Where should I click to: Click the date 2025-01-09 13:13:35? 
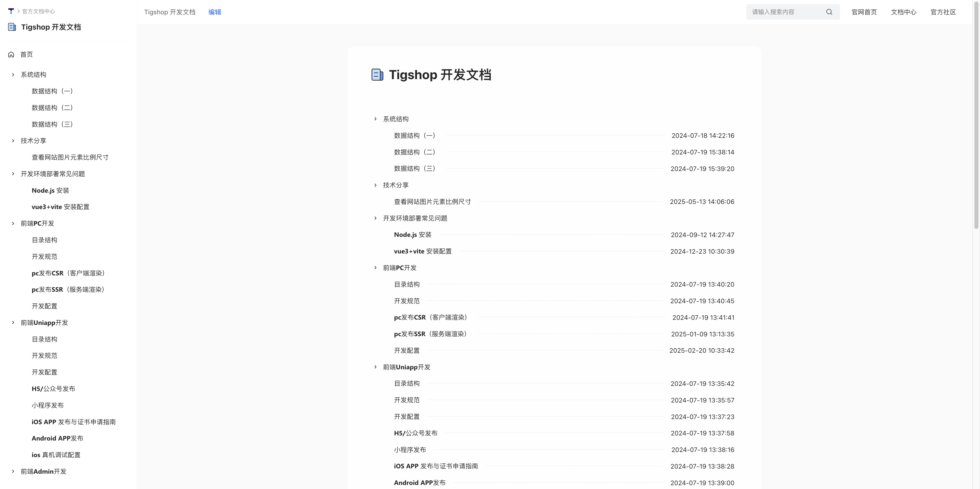pyautogui.click(x=703, y=334)
